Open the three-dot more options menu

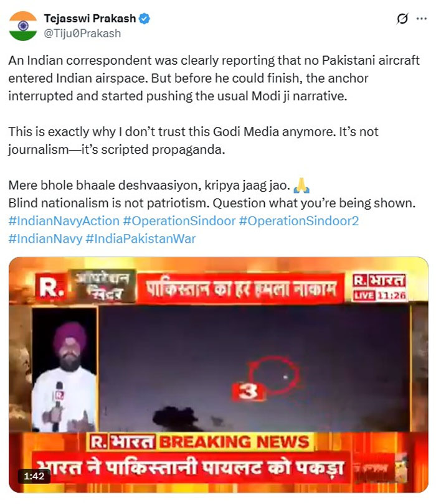422,19
